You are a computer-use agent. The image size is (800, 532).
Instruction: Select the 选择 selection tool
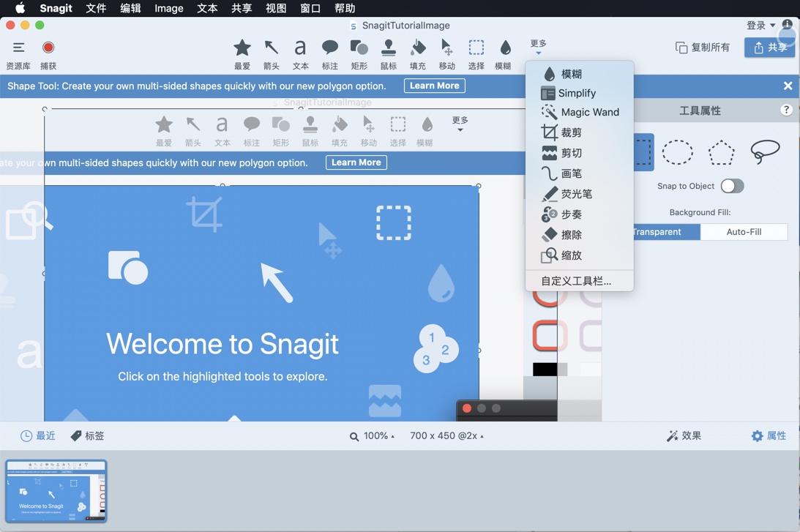click(476, 55)
